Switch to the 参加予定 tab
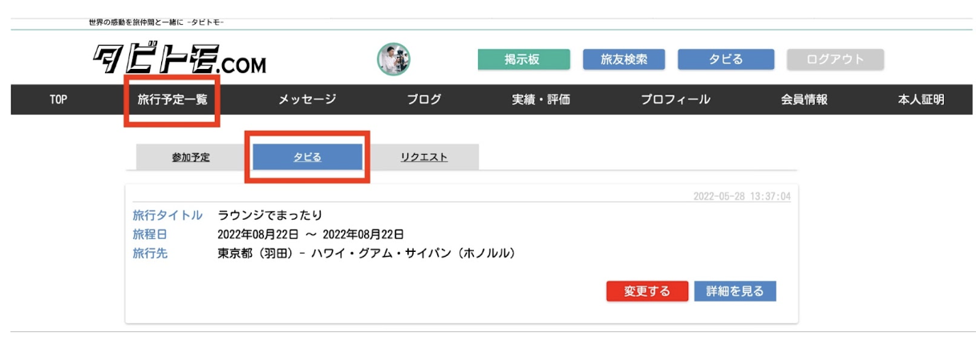Screen dimensions: 980x345 (191, 157)
